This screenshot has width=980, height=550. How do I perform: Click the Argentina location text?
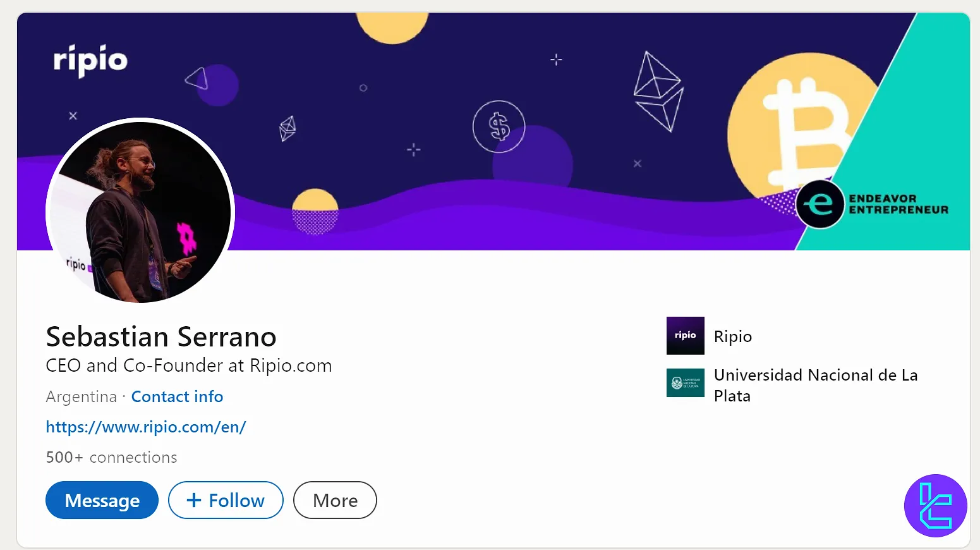81,396
